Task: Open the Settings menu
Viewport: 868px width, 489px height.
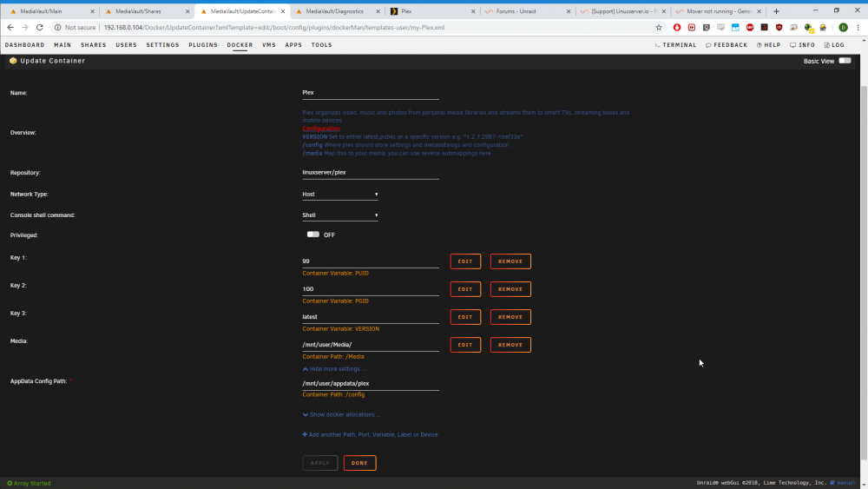Action: (x=163, y=45)
